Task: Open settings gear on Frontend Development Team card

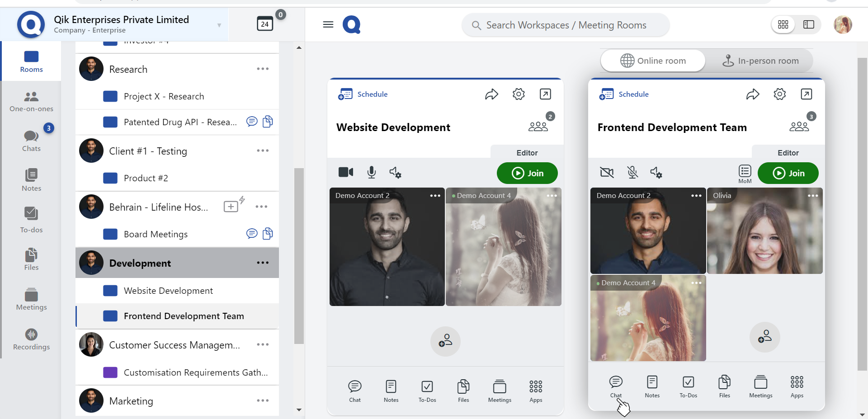Action: pyautogui.click(x=779, y=94)
